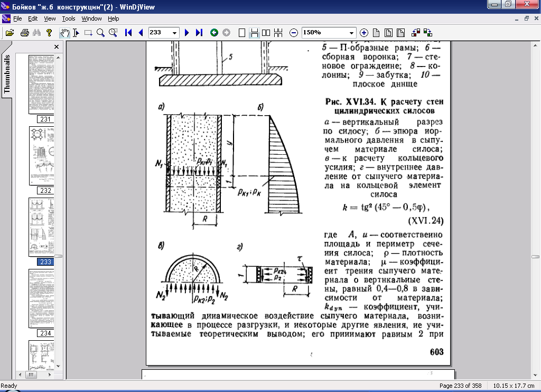
Task: Zoom out with the minus icon
Action: coord(294,33)
